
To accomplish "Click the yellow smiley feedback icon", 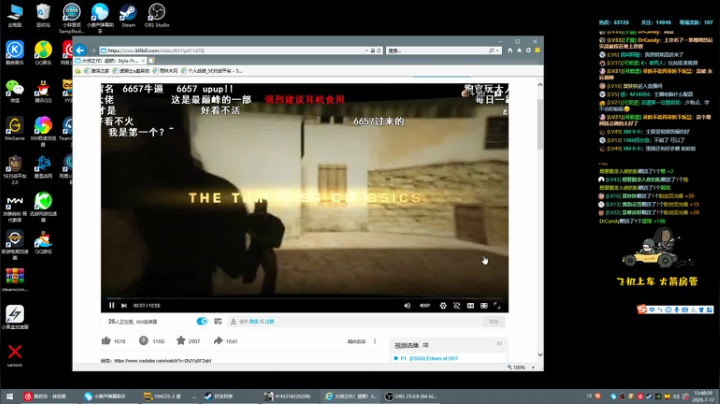I will tap(537, 50).
